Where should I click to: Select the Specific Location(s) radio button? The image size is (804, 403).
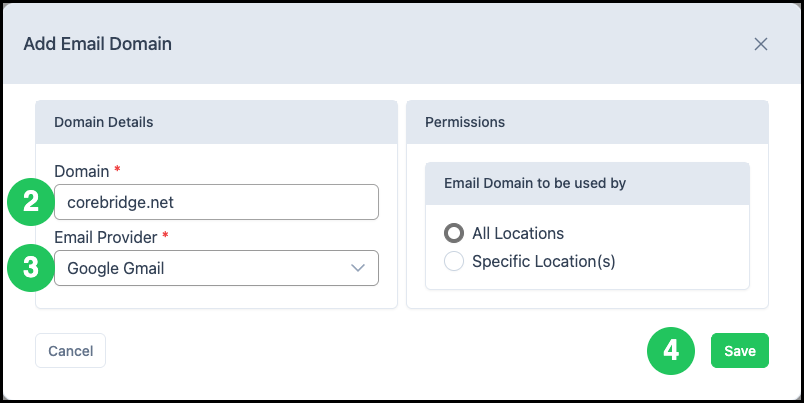tap(454, 261)
